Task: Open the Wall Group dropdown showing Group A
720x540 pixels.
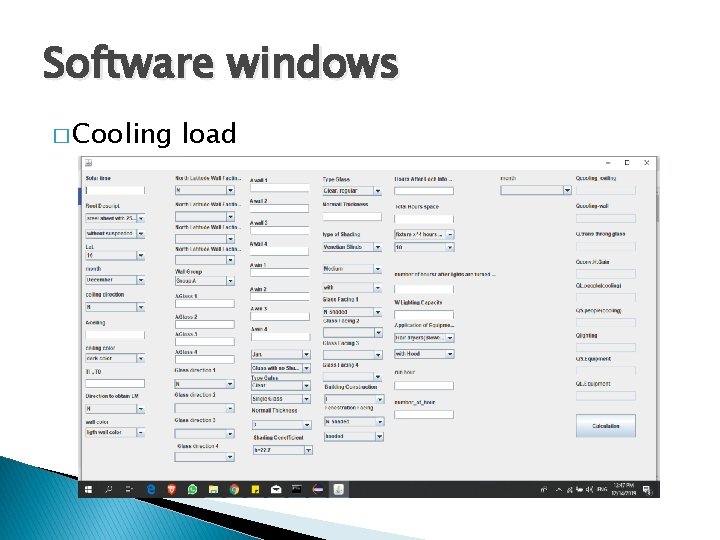Action: 205,281
